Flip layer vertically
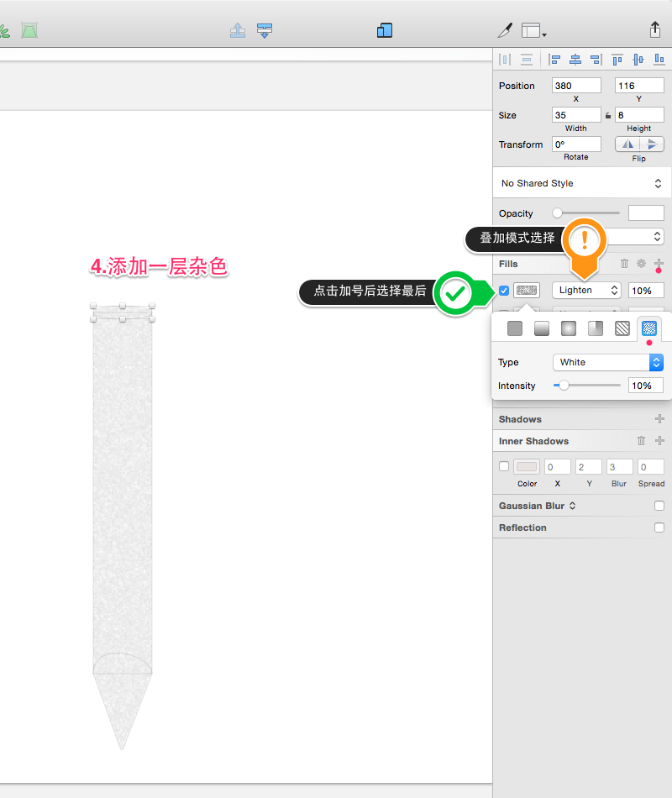 (652, 144)
